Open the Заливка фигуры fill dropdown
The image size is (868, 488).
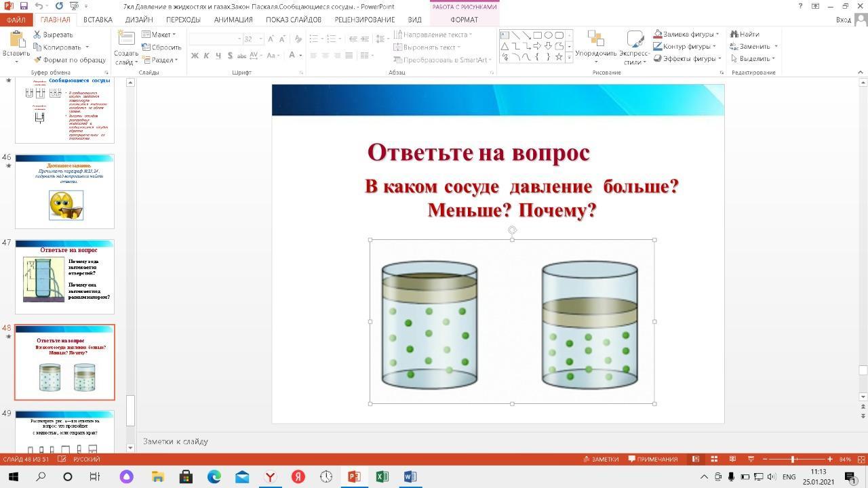(717, 35)
